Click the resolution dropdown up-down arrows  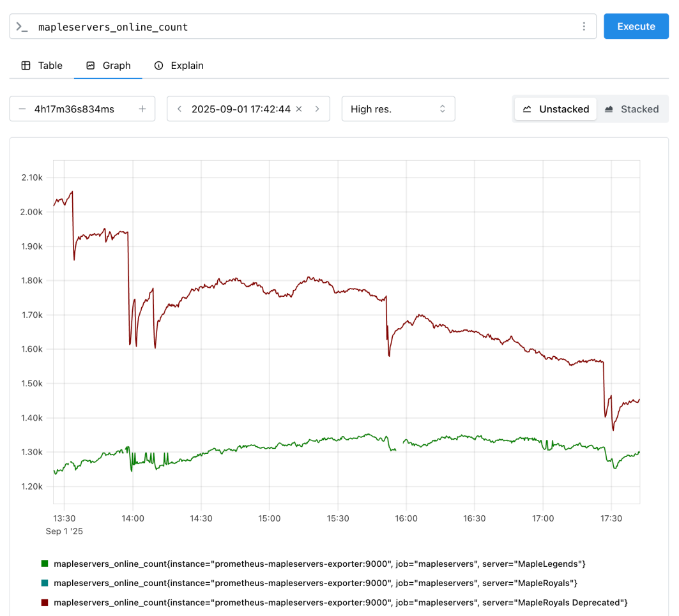pyautogui.click(x=442, y=109)
